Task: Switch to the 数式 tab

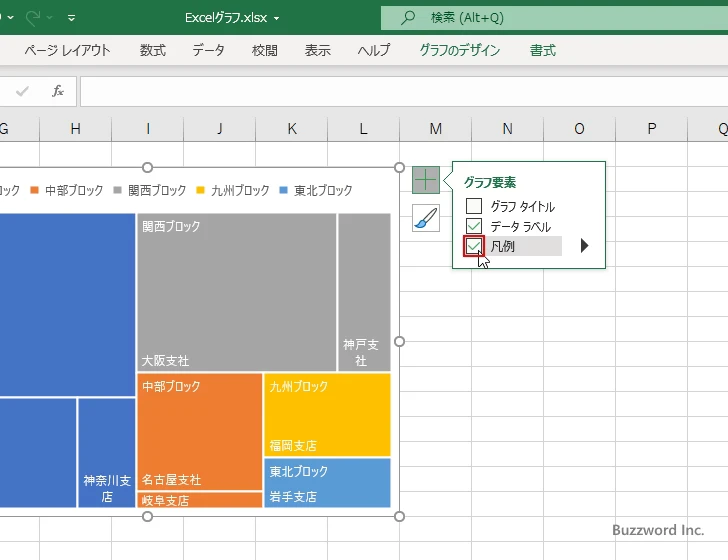Action: click(153, 50)
